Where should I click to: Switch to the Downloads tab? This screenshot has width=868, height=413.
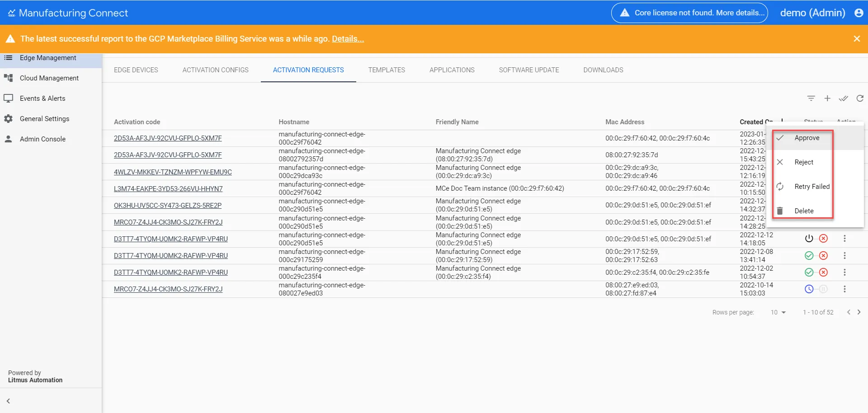[x=603, y=70]
